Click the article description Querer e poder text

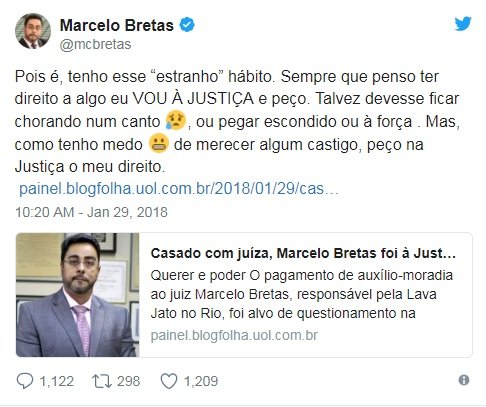pos(301,294)
